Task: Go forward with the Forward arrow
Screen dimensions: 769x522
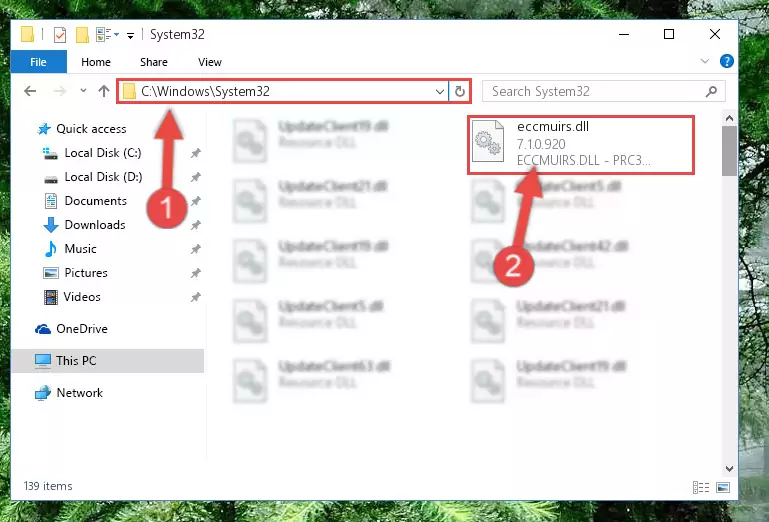Action: coord(60,91)
